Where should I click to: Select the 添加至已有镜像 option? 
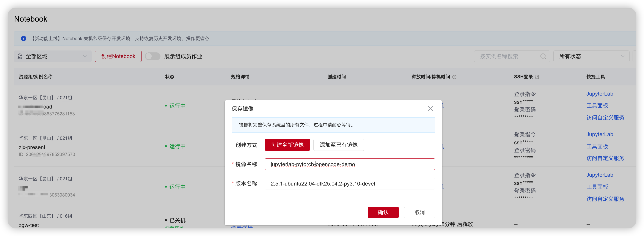339,145
